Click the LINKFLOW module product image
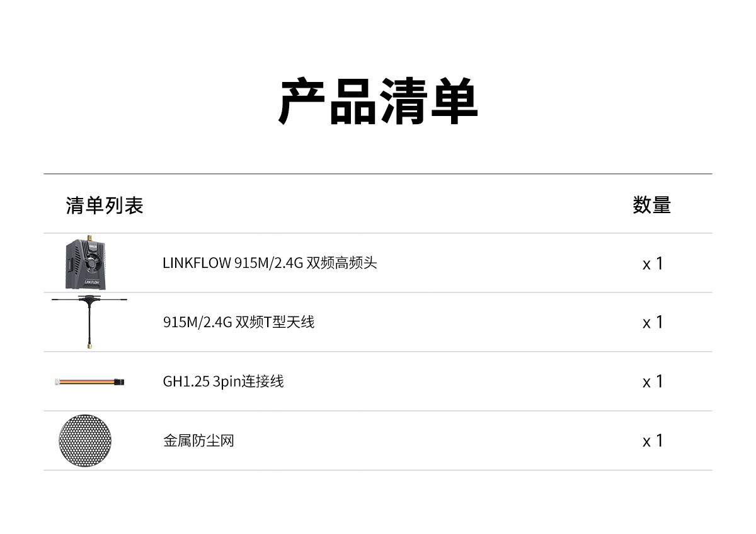The image size is (756, 534). click(85, 262)
